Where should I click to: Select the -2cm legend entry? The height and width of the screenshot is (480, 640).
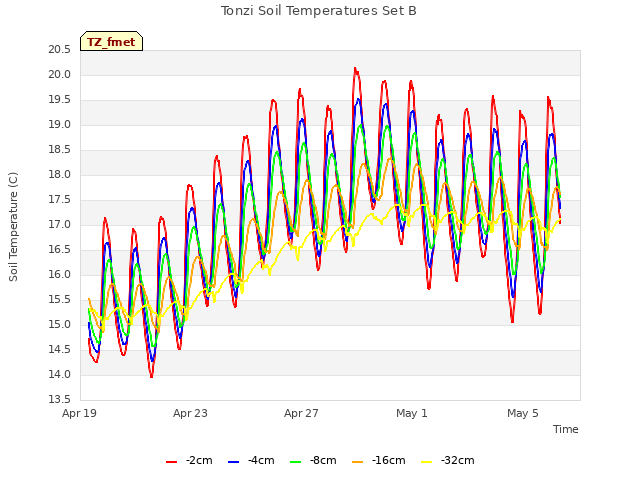tap(189, 460)
